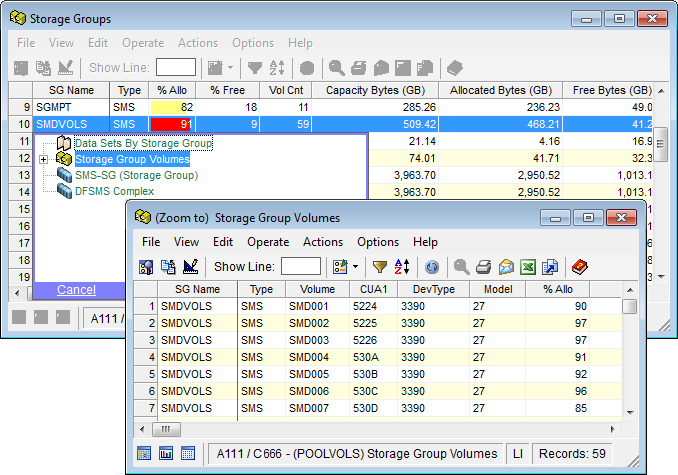Select the DFSMS Complex tree item
678x475 pixels.
pyautogui.click(x=114, y=191)
